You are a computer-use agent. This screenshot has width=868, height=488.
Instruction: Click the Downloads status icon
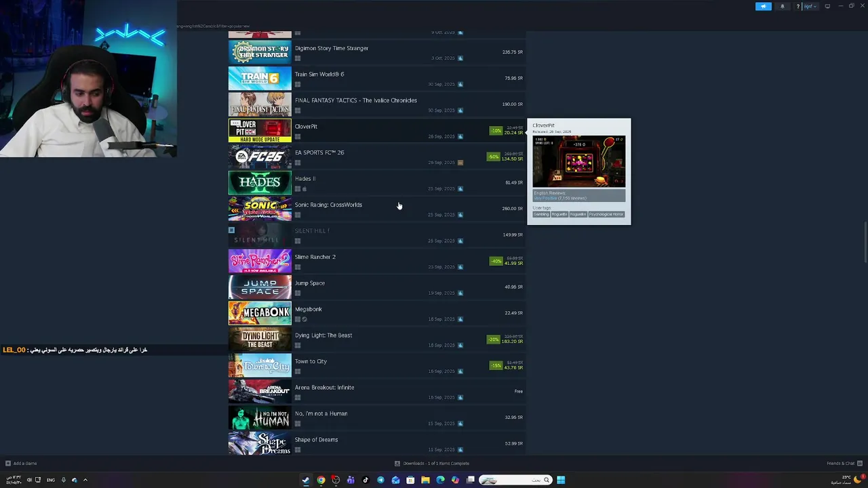point(397,464)
